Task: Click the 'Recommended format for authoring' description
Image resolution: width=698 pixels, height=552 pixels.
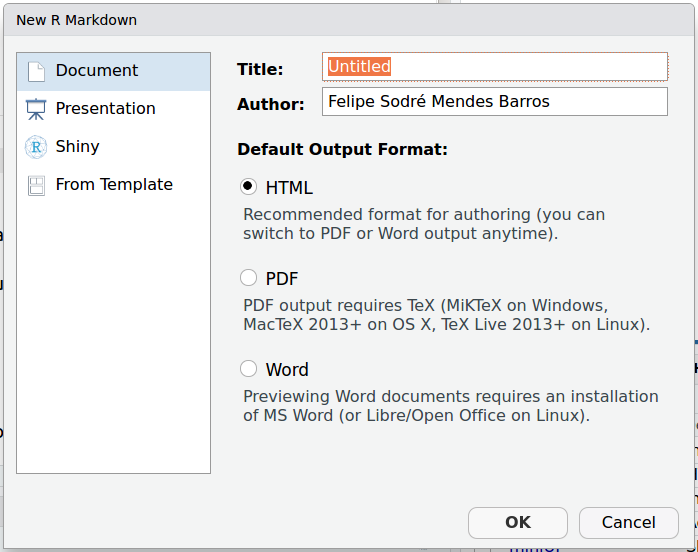Action: point(424,224)
